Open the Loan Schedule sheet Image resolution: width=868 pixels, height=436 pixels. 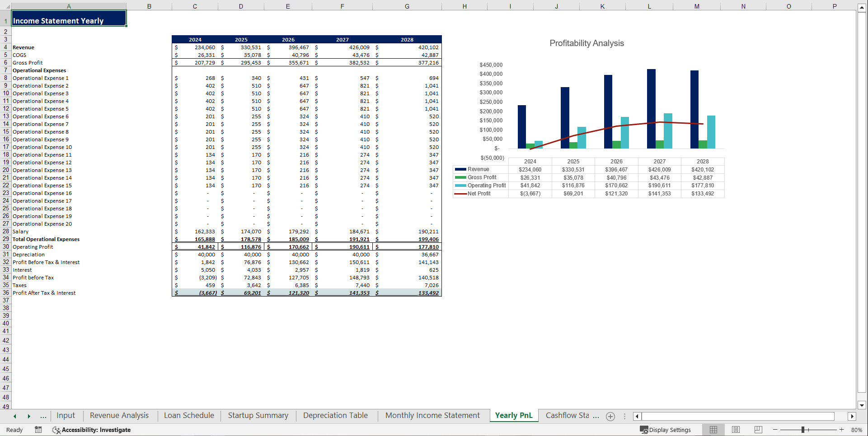pyautogui.click(x=189, y=415)
